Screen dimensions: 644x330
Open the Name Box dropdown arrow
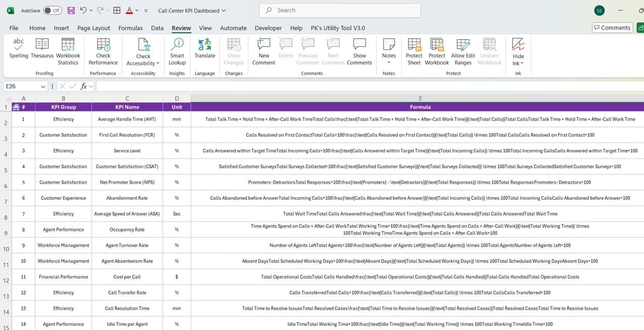click(x=42, y=87)
